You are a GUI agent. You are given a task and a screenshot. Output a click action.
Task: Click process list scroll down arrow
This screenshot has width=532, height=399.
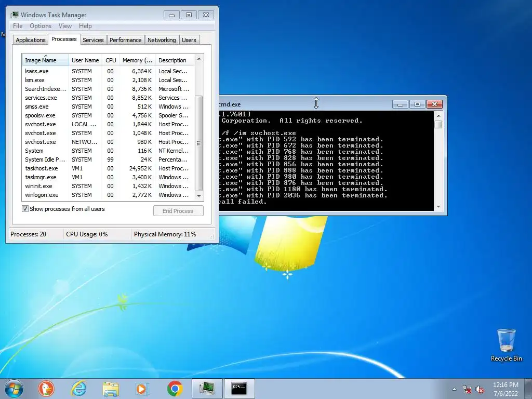[x=199, y=196]
